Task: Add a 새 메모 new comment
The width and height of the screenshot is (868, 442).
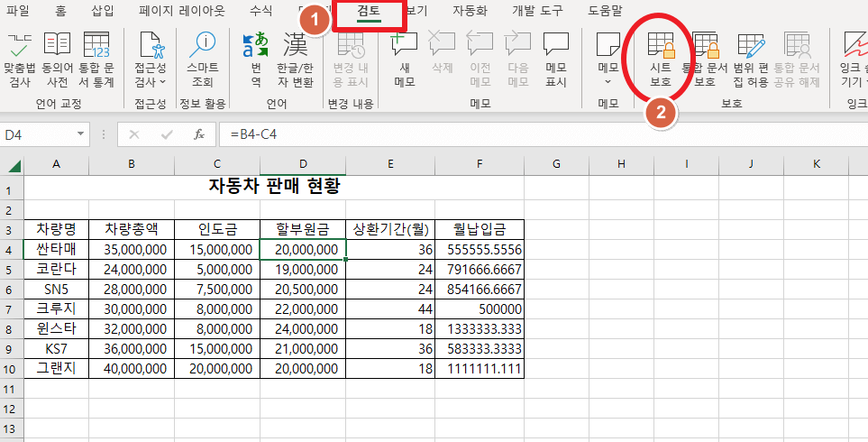Action: (405, 60)
